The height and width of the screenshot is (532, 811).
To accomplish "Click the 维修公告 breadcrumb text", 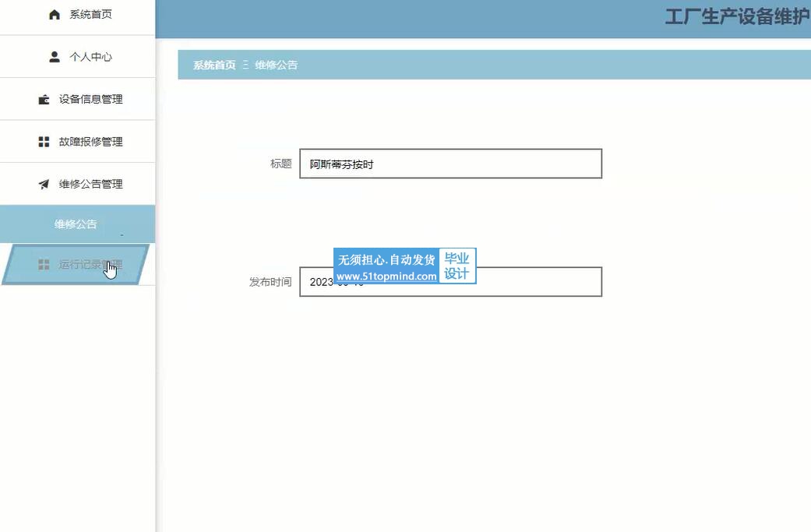I will 276,65.
